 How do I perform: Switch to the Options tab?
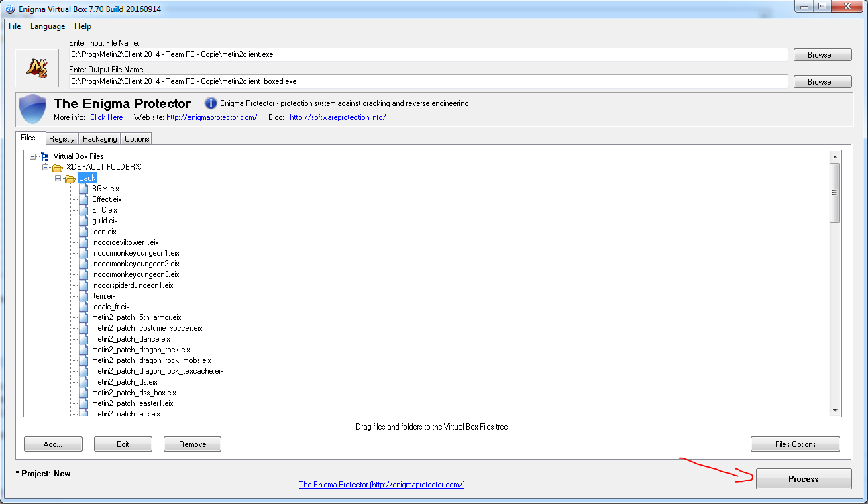[x=137, y=139]
